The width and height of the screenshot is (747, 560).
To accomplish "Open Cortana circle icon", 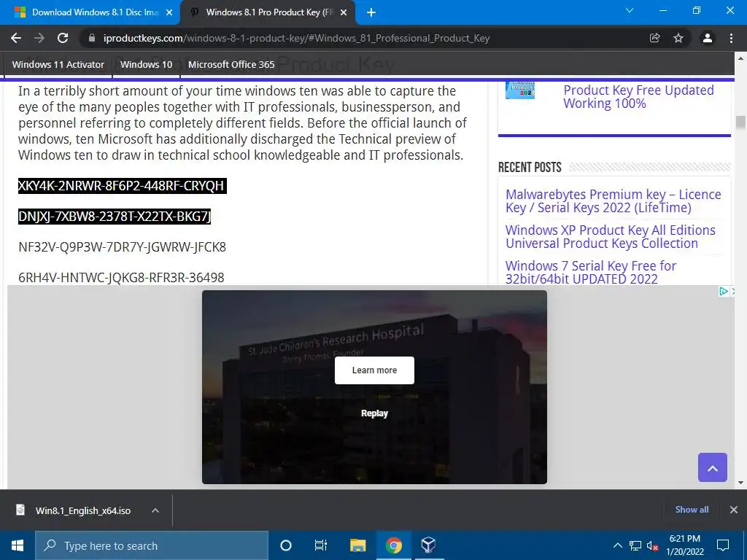I will click(286, 545).
